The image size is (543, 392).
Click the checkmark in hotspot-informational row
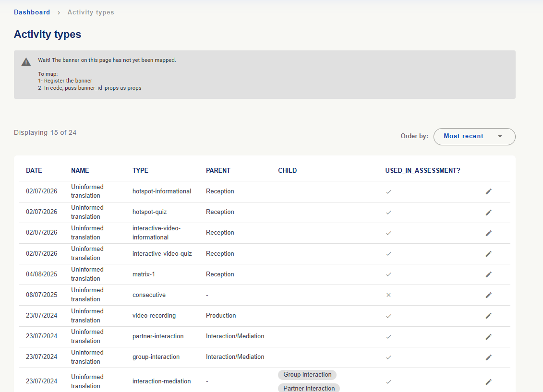[388, 191]
